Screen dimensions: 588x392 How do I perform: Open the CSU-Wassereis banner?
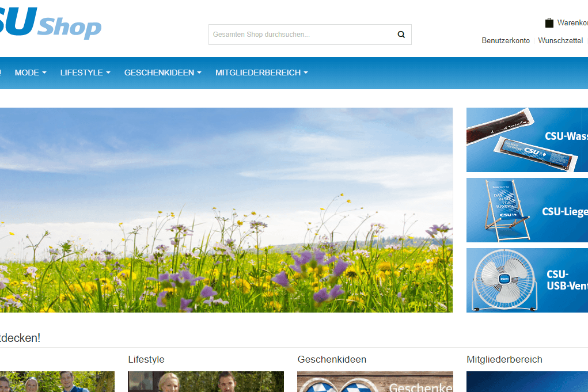tap(528, 140)
